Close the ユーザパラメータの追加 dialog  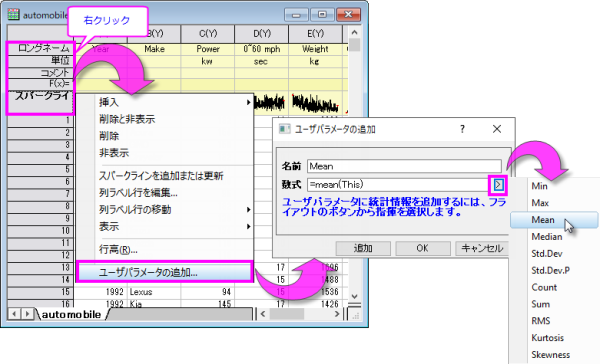click(497, 129)
